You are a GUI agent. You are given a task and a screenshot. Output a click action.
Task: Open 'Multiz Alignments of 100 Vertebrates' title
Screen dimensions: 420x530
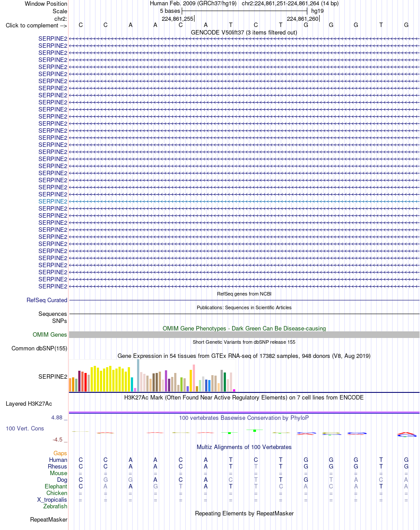244,447
